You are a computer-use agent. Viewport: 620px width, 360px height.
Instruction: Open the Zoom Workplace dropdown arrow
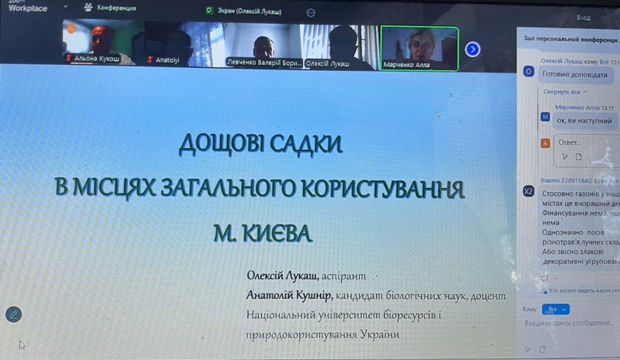[x=66, y=7]
